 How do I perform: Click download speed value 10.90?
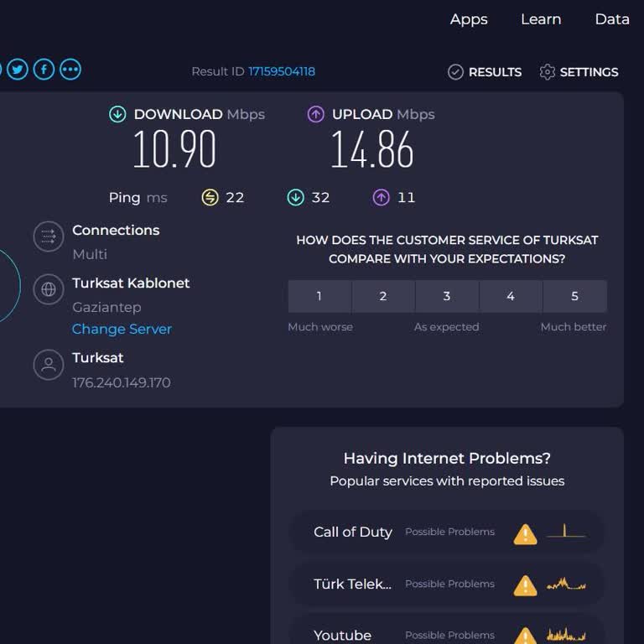174,148
